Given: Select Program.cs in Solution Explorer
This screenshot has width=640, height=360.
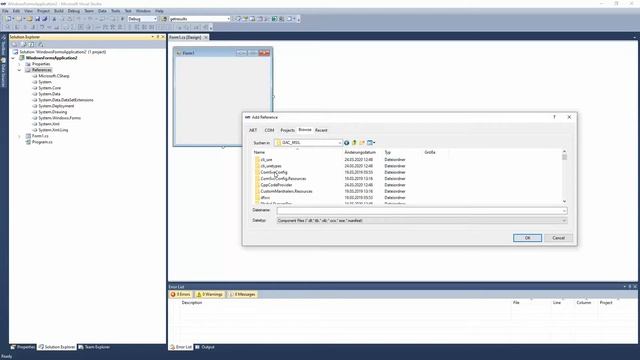Looking at the screenshot, I should (42, 142).
